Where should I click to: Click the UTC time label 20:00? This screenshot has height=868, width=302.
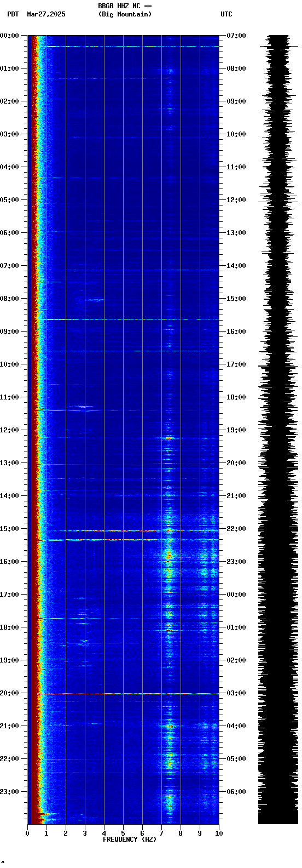pyautogui.click(x=236, y=463)
